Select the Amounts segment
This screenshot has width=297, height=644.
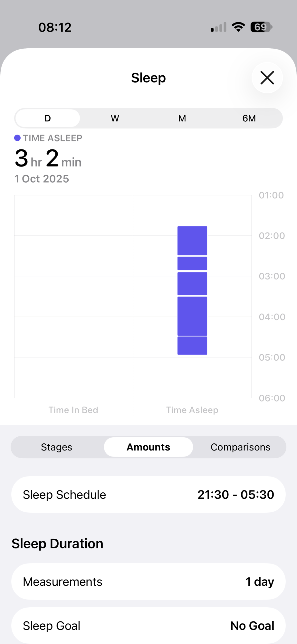click(x=148, y=447)
